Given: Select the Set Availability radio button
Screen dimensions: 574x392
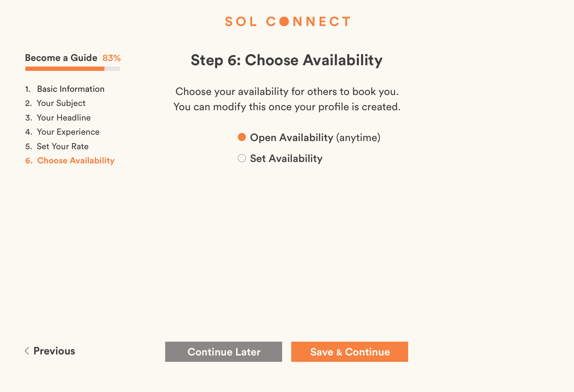Looking at the screenshot, I should [242, 158].
